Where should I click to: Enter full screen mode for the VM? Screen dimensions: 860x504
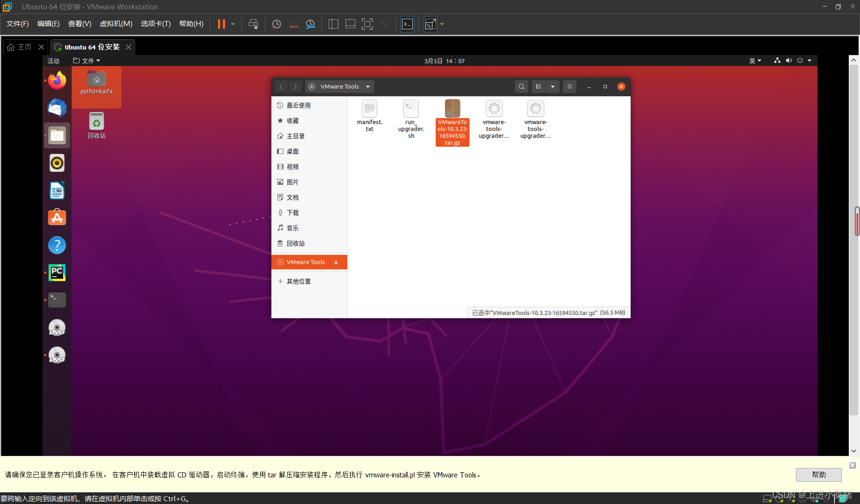pos(367,24)
